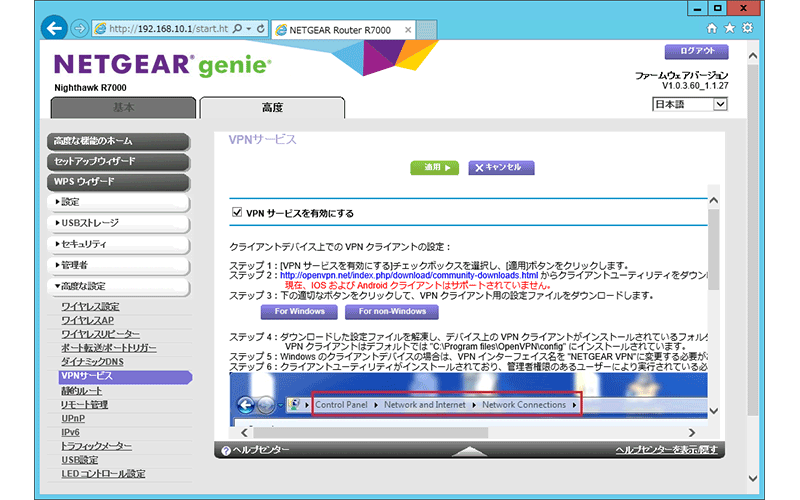
Task: Switch to the 基本 tab
Action: pos(122,107)
